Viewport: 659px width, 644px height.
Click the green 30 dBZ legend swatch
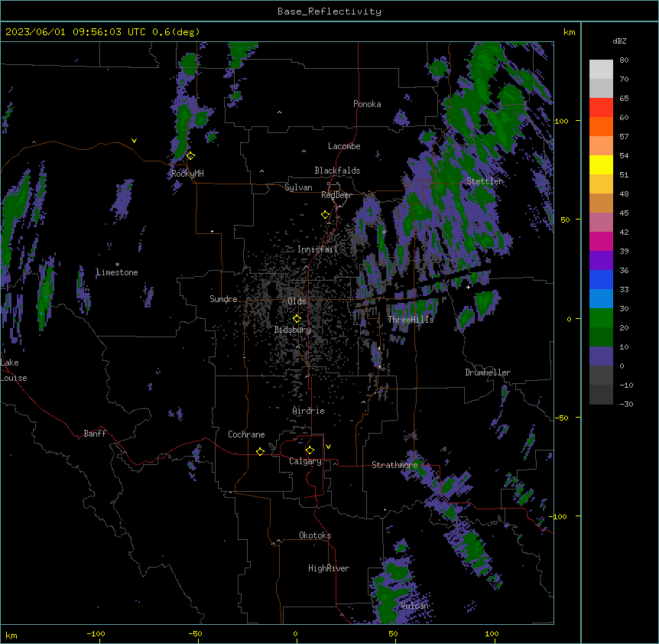[x=601, y=318]
